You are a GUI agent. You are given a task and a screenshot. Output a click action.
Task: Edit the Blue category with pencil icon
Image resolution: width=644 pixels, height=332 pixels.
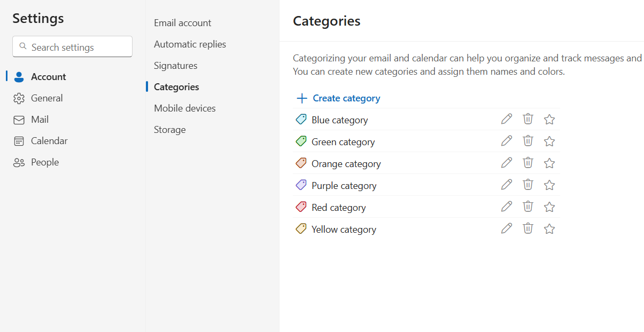[507, 119]
